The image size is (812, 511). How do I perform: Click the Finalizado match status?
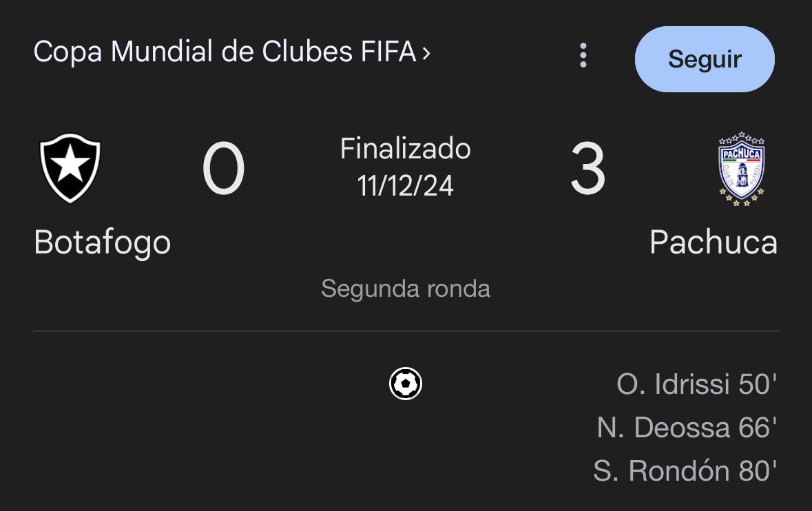click(x=406, y=149)
